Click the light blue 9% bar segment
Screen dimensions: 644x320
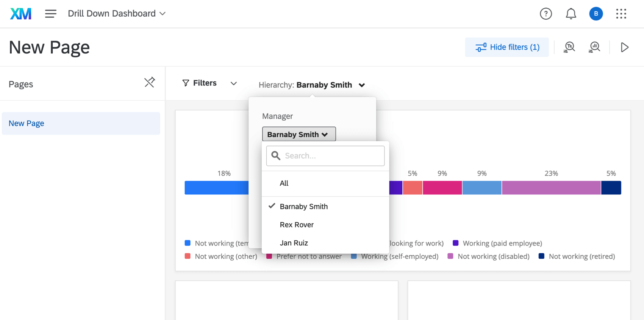[x=482, y=188]
